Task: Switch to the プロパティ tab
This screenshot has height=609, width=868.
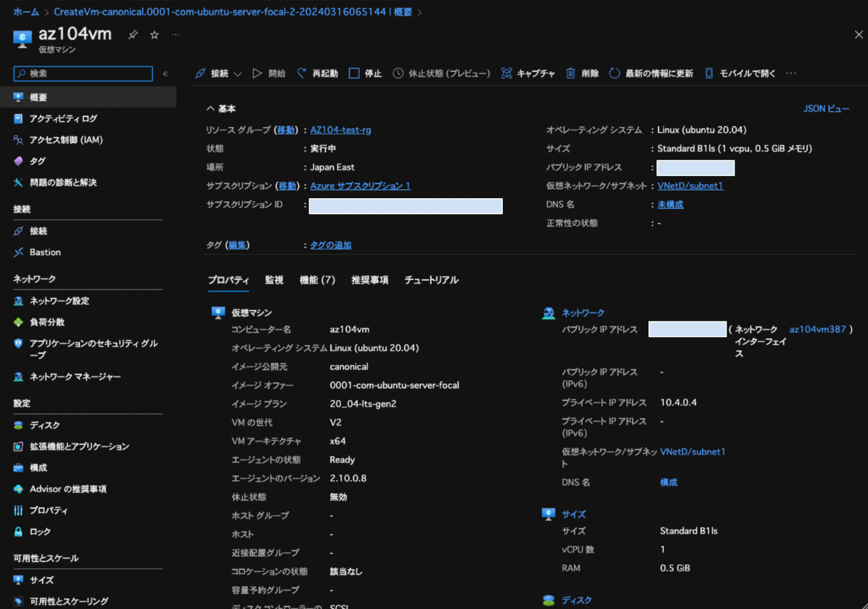Action: click(x=229, y=280)
